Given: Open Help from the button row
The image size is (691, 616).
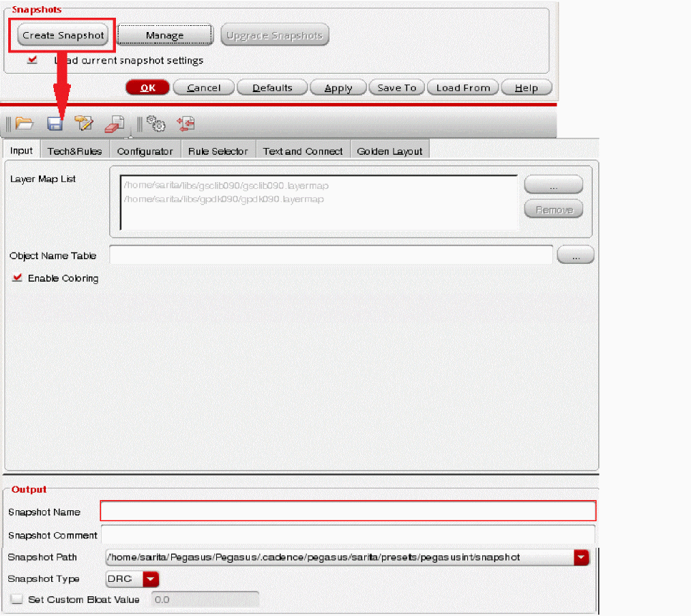Looking at the screenshot, I should [x=526, y=88].
